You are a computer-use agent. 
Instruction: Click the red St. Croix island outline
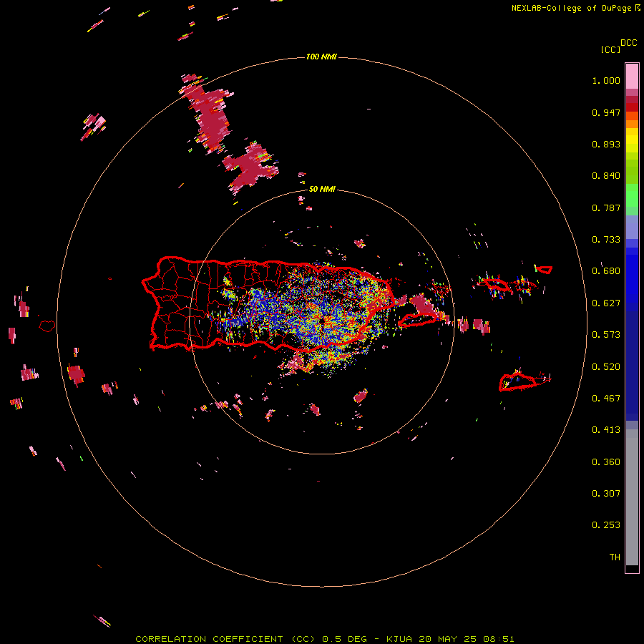(517, 382)
